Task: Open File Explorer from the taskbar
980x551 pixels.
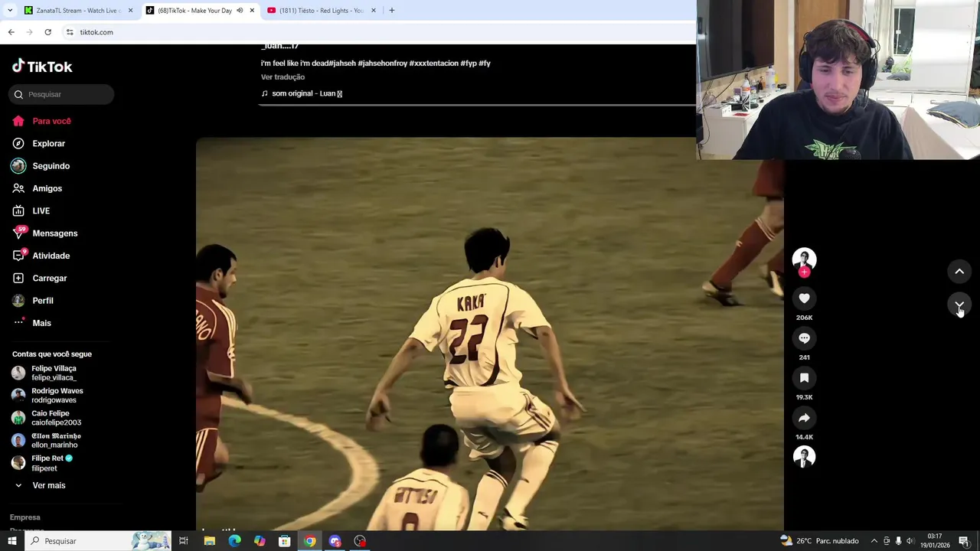Action: (209, 541)
